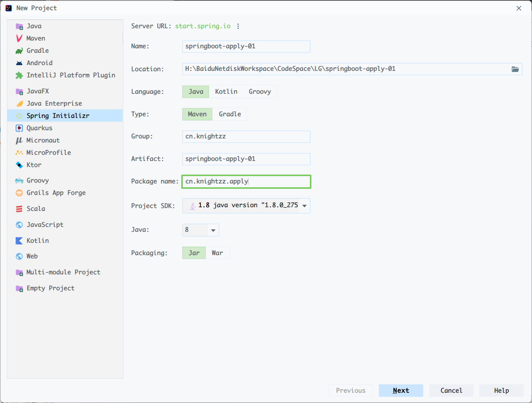Choose Maven project type
Image resolution: width=532 pixels, height=403 pixels.
pos(197,114)
